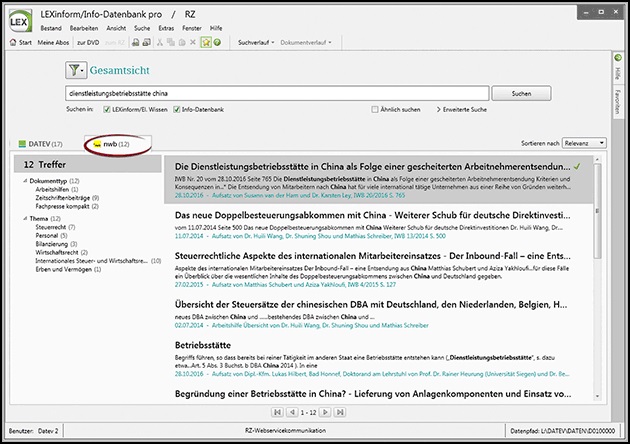Click the Suchen button
The height and width of the screenshot is (444, 630).
coord(521,93)
